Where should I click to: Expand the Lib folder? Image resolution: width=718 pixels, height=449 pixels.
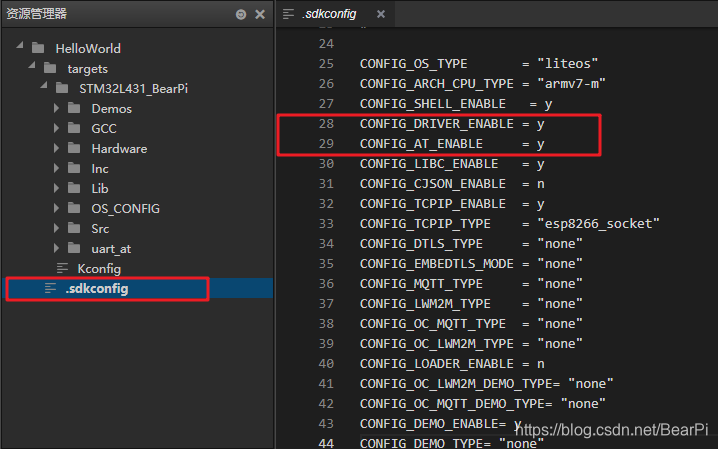(x=56, y=188)
